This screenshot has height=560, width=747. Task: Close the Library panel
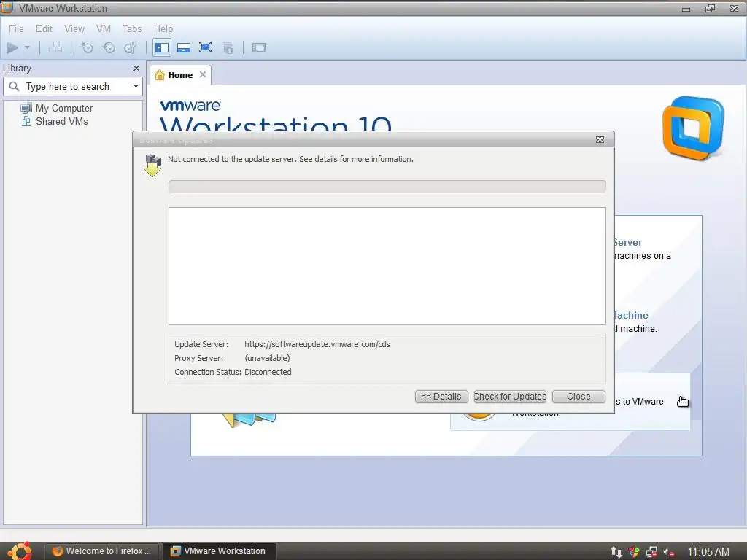tap(136, 69)
